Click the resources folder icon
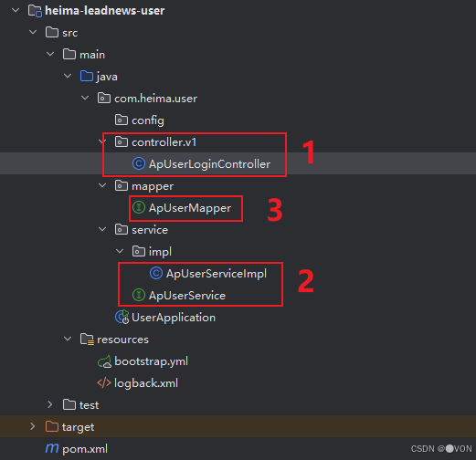The height and width of the screenshot is (460, 476). (87, 340)
